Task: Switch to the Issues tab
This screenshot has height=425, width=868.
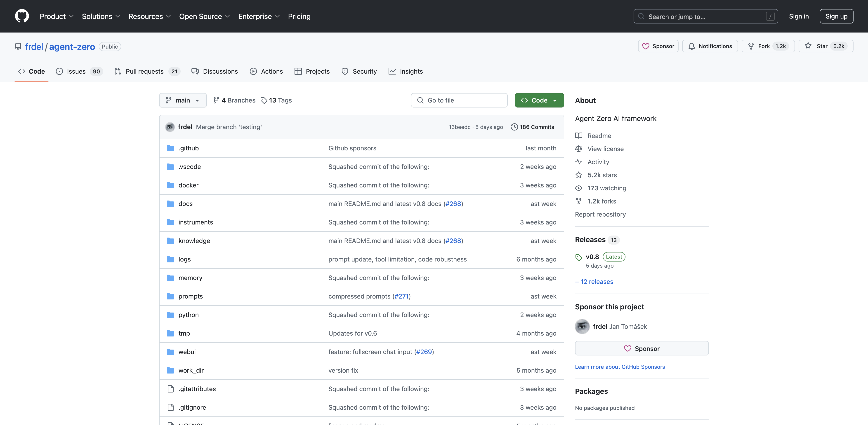Action: (x=79, y=71)
